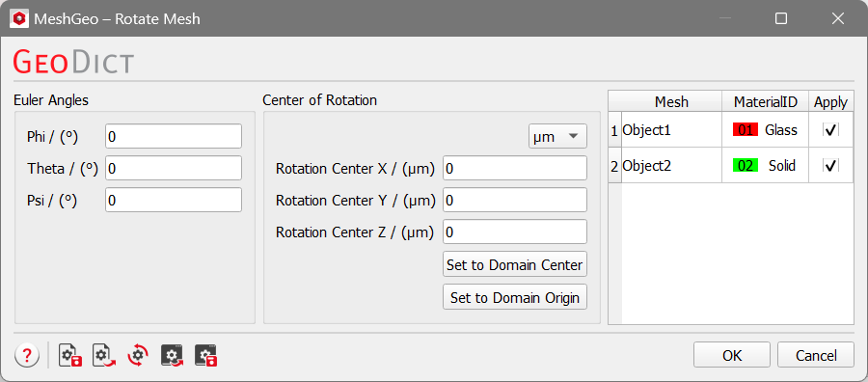Click the MeshGeo app icon in the title bar
This screenshot has height=382, width=868.
pyautogui.click(x=19, y=19)
